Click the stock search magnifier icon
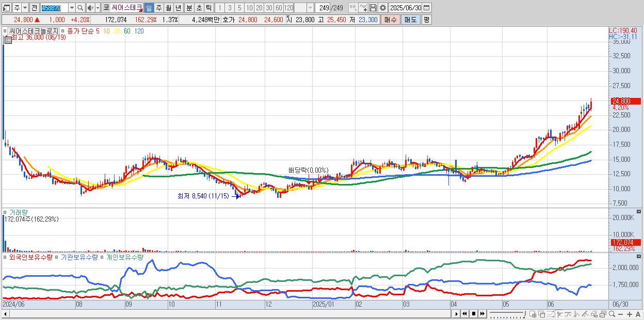The image size is (644, 320). point(81,8)
